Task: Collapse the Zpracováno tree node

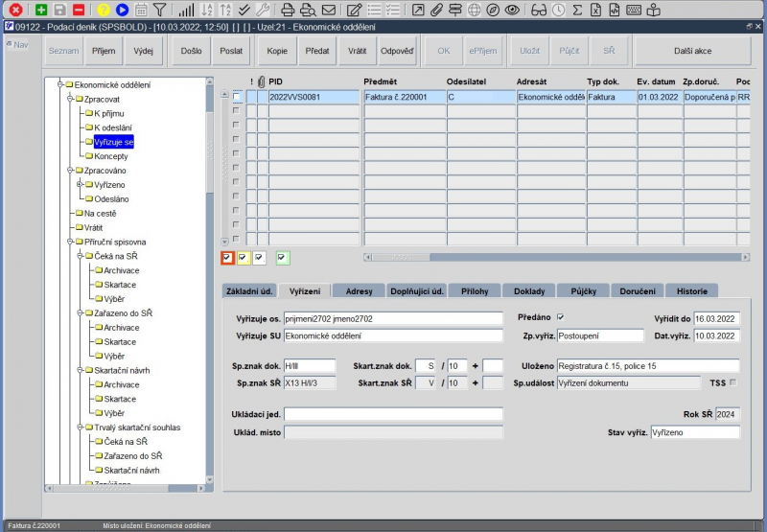Action: click(x=70, y=171)
